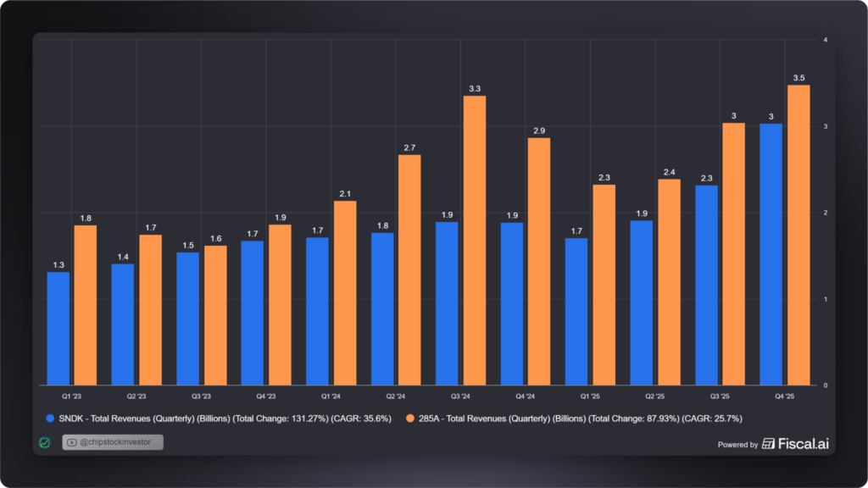
Task: Click the blue SNDK legend dot
Action: pos(48,417)
